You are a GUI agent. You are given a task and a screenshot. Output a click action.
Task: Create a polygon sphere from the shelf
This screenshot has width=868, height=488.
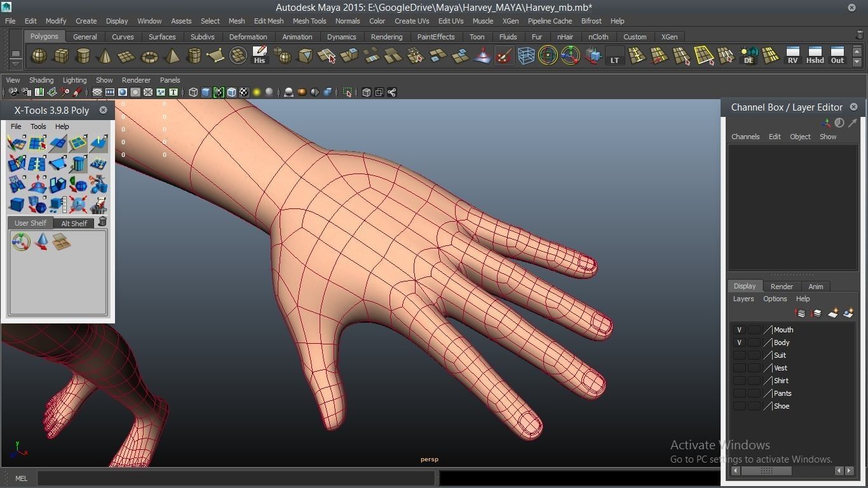point(39,56)
